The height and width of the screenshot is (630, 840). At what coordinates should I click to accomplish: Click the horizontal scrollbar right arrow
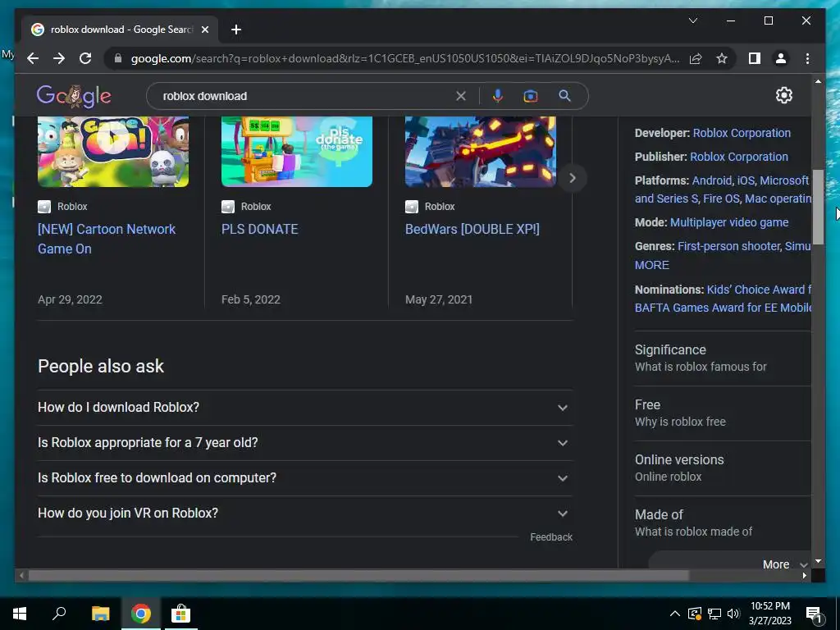pos(804,575)
